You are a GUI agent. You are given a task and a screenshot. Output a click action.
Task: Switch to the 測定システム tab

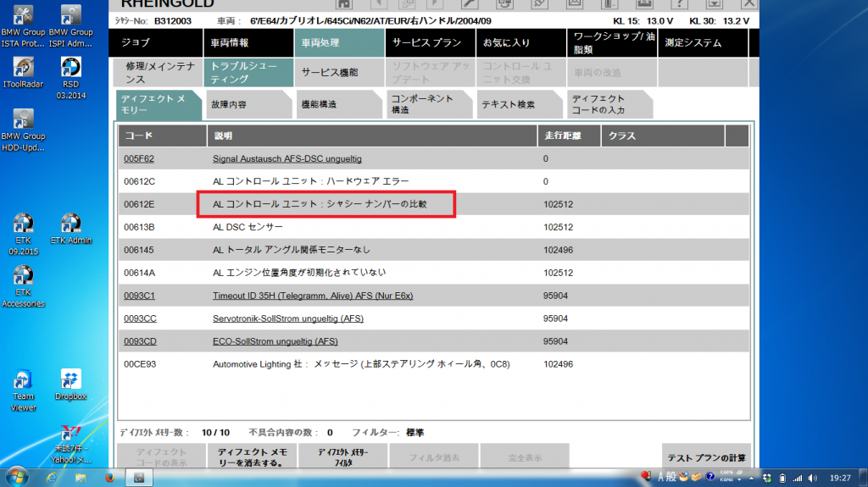pyautogui.click(x=703, y=42)
